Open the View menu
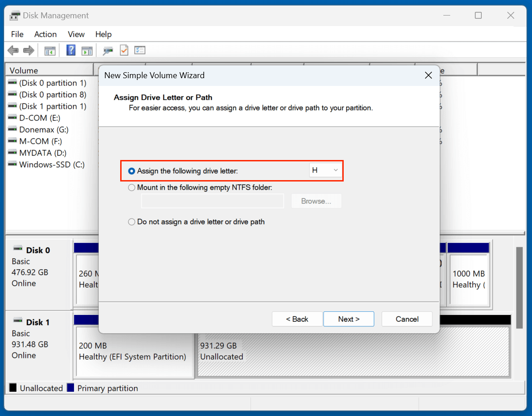The height and width of the screenshot is (416, 532). coord(76,34)
